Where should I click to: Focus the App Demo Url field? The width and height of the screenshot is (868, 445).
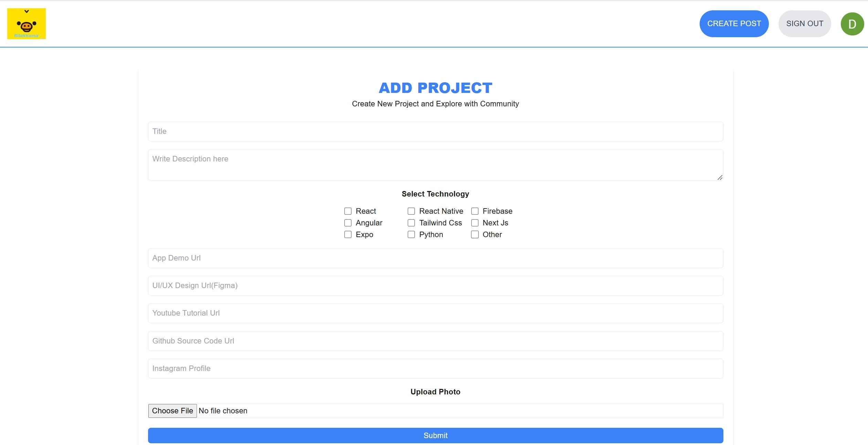click(435, 258)
